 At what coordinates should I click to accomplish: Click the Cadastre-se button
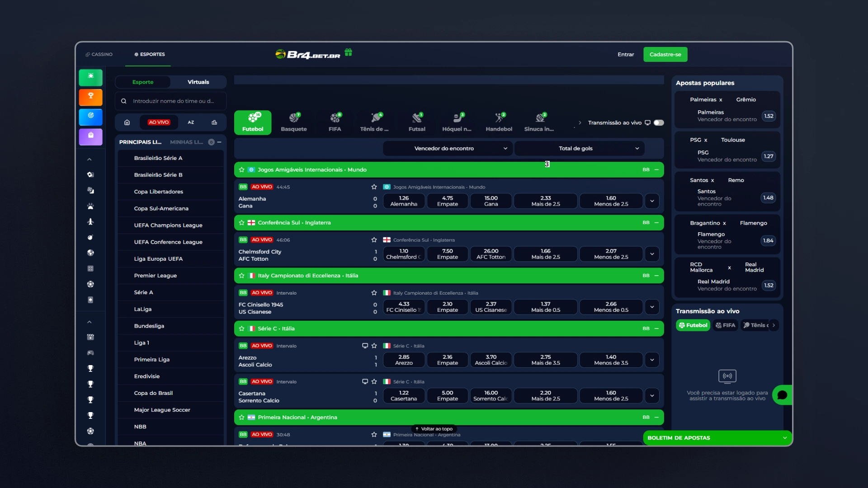point(665,54)
